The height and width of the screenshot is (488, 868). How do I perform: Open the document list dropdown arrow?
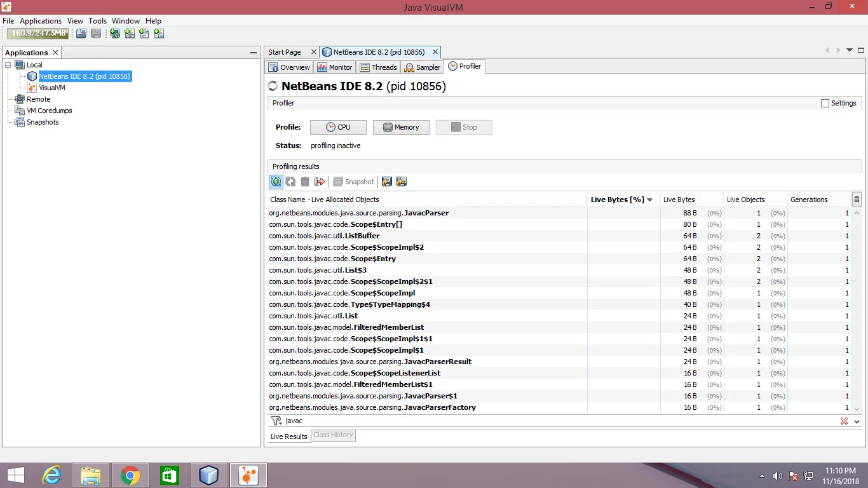click(x=850, y=50)
